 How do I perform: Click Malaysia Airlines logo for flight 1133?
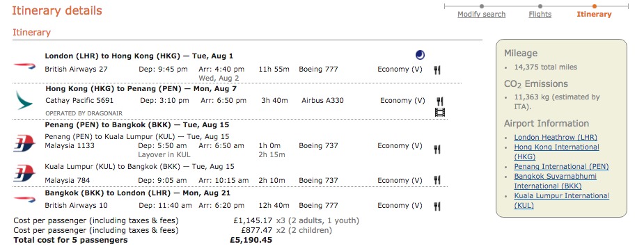(x=24, y=145)
